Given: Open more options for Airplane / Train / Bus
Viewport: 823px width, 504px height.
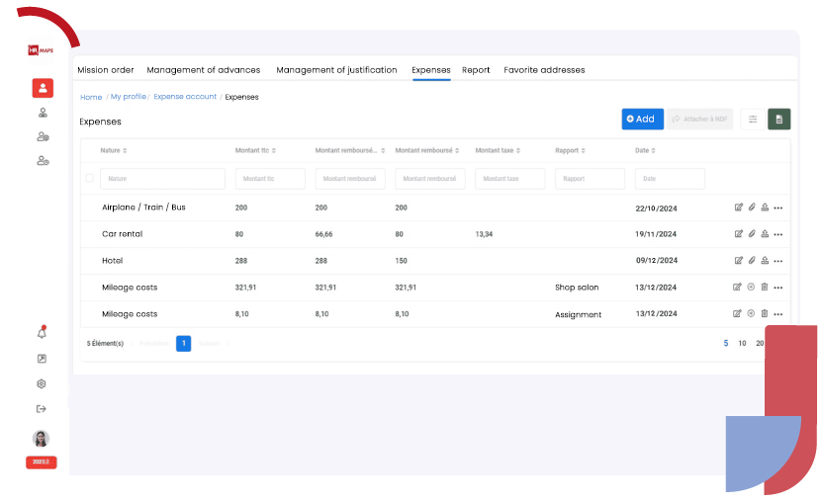Looking at the screenshot, I should coord(778,209).
